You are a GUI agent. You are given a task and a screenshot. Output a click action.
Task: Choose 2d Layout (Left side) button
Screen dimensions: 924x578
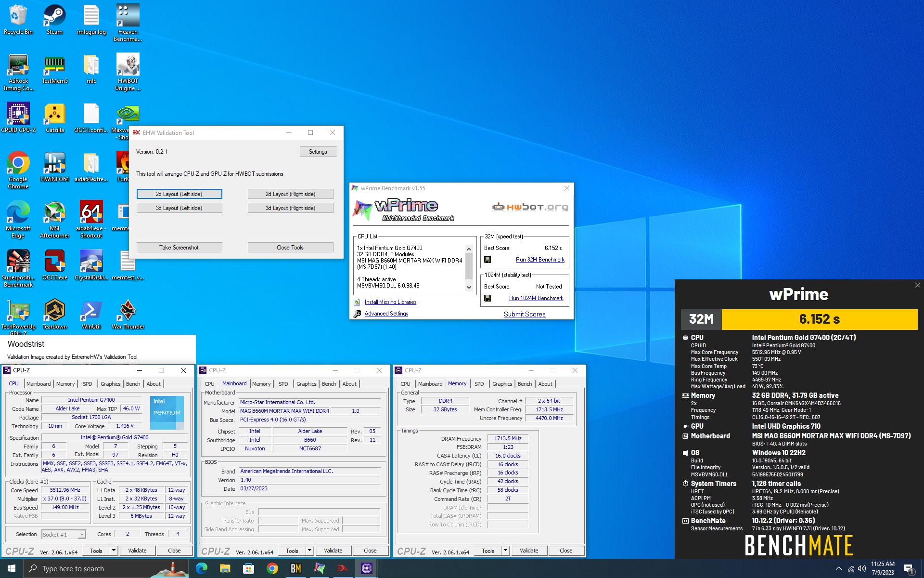[x=179, y=194]
